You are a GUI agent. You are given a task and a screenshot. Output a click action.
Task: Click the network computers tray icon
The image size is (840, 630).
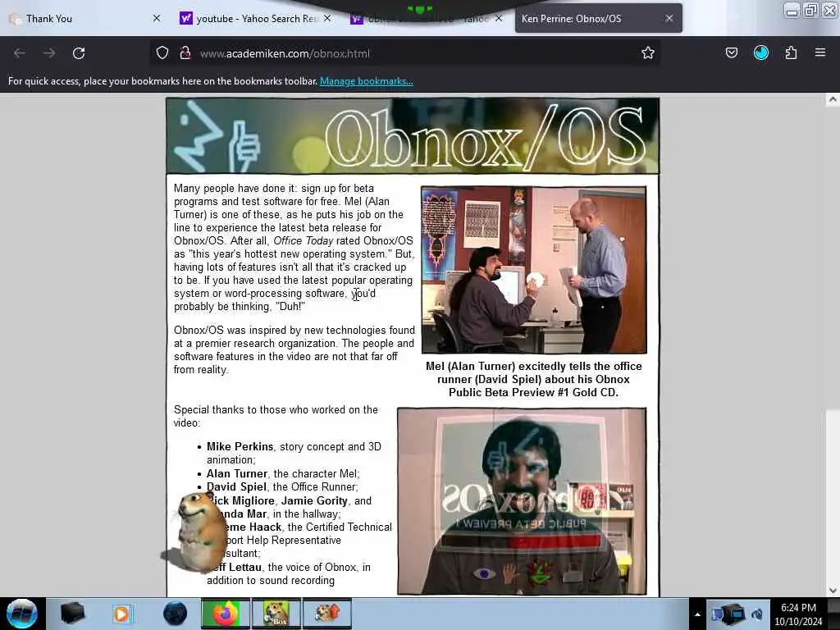pyautogui.click(x=728, y=614)
